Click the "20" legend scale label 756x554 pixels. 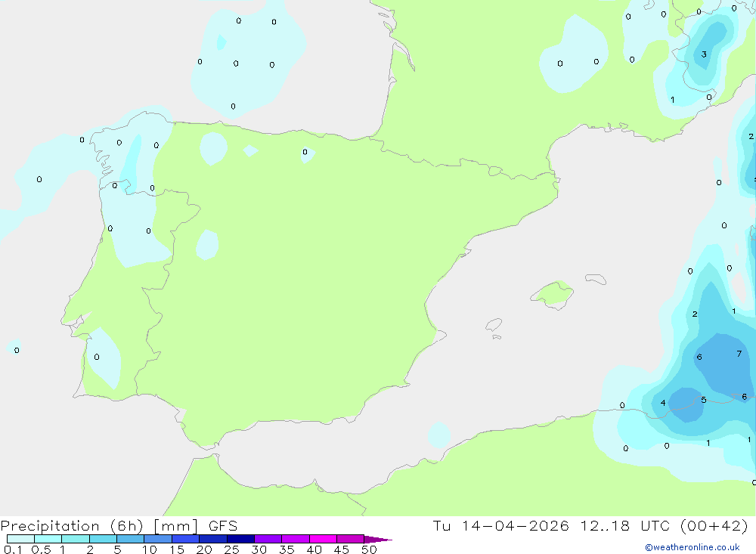tap(204, 549)
